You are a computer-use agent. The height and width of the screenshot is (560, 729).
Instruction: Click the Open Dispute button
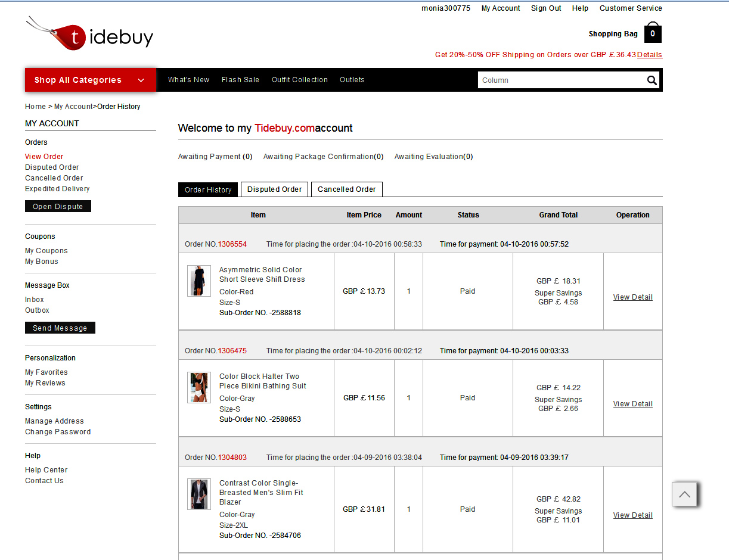(58, 206)
